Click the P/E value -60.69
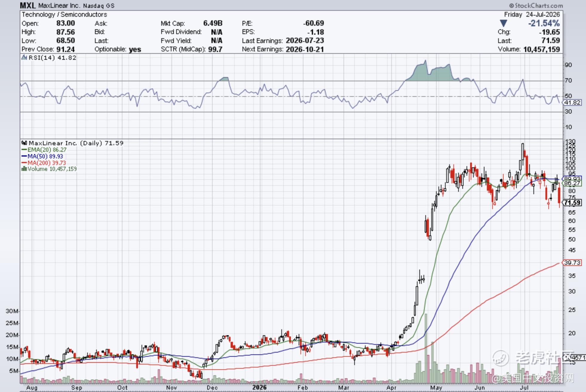 coord(313,23)
